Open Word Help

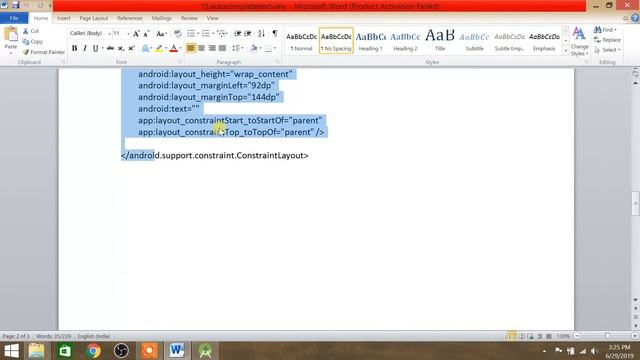[x=635, y=18]
